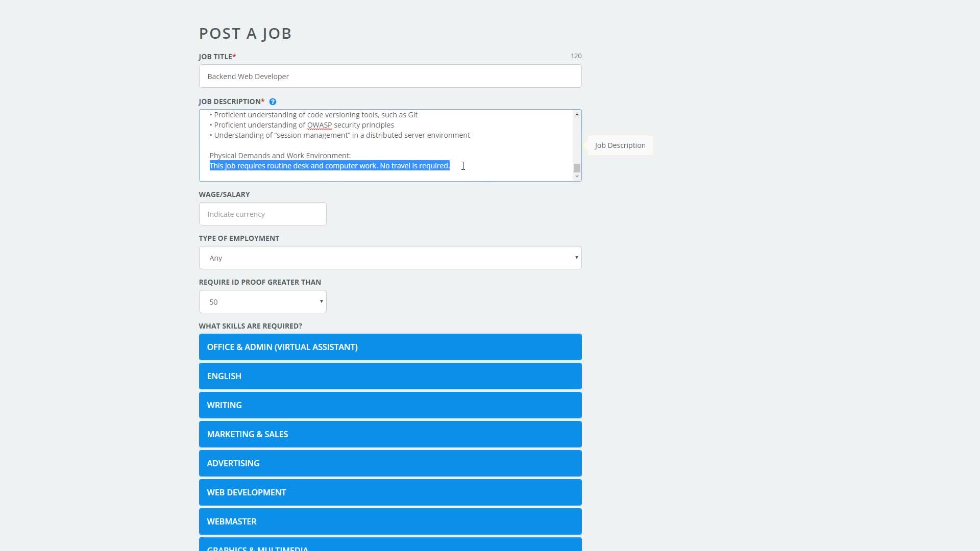The image size is (980, 551).
Task: Open the Type of Employment dropdown
Action: click(390, 258)
